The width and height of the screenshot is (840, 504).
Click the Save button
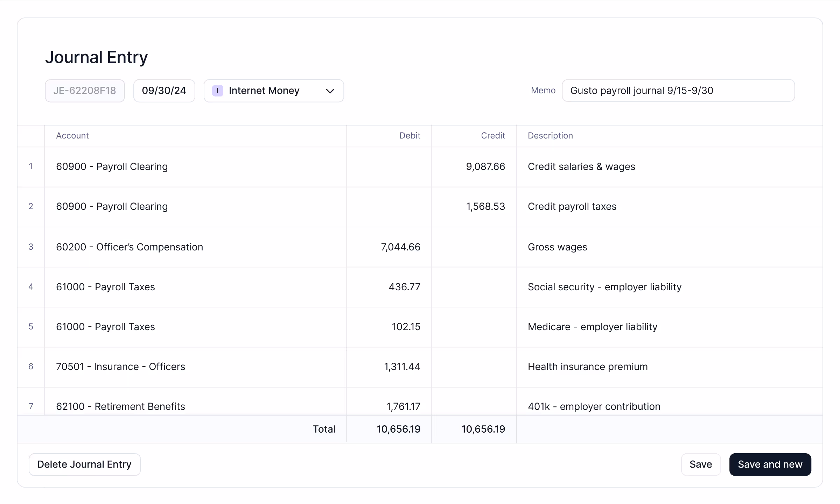(x=700, y=464)
